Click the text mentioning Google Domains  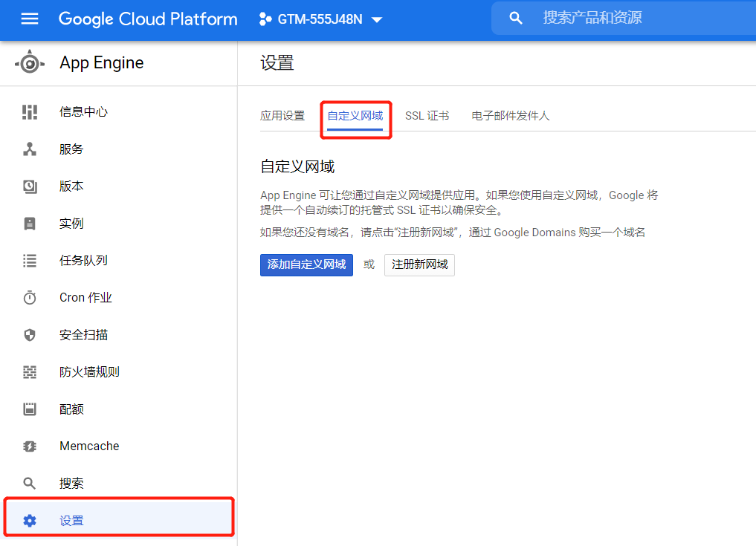pyautogui.click(x=452, y=233)
